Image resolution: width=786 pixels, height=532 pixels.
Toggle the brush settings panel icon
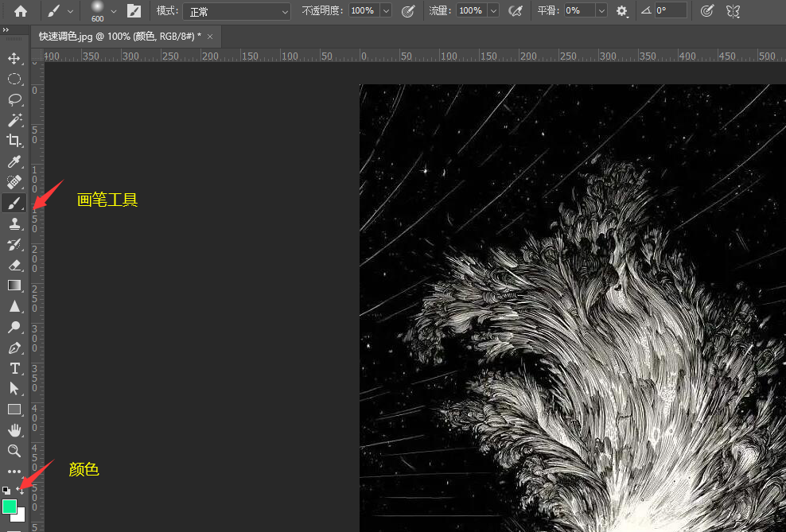pos(134,11)
